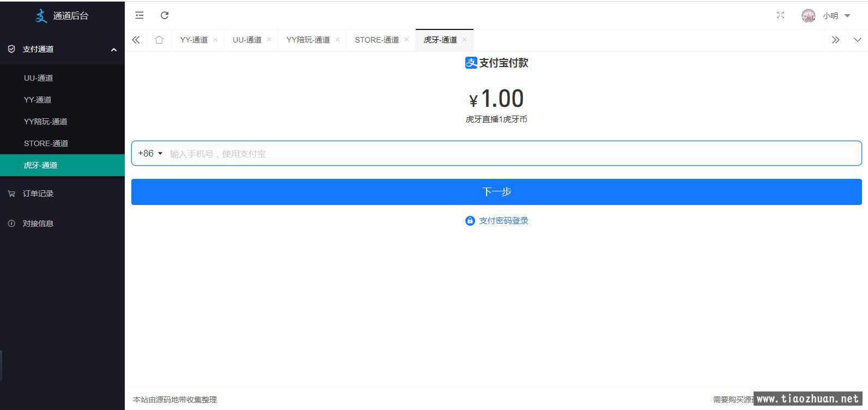Click the 通道后台 logo icon

[41, 16]
